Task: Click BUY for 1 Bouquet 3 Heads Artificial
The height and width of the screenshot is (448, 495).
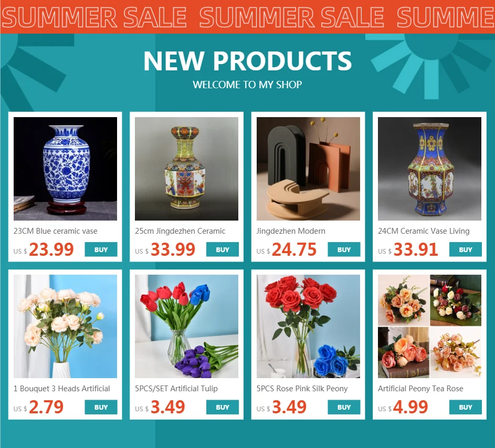Action: click(x=101, y=407)
